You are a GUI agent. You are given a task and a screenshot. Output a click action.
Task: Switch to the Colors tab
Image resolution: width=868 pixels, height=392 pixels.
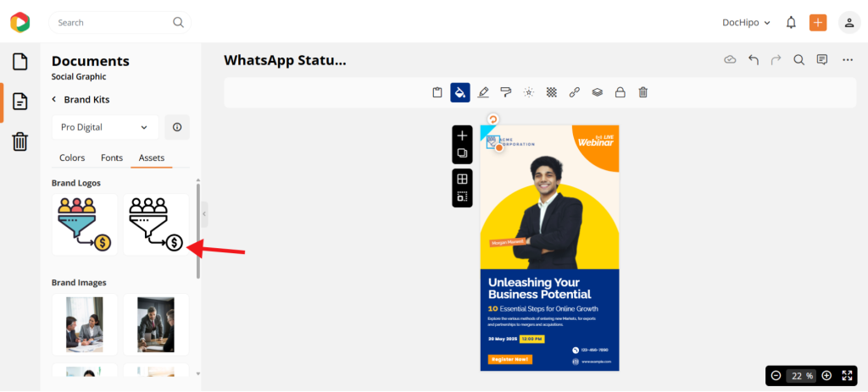72,157
